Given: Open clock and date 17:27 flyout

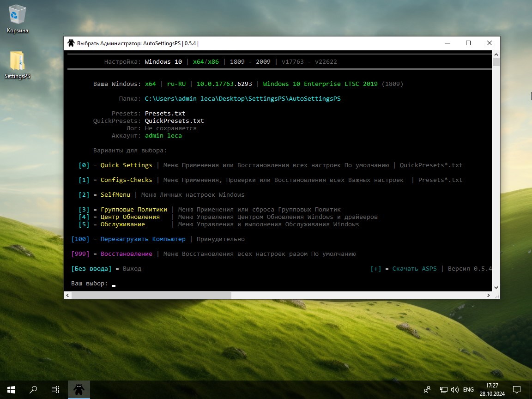Looking at the screenshot, I should tap(492, 389).
